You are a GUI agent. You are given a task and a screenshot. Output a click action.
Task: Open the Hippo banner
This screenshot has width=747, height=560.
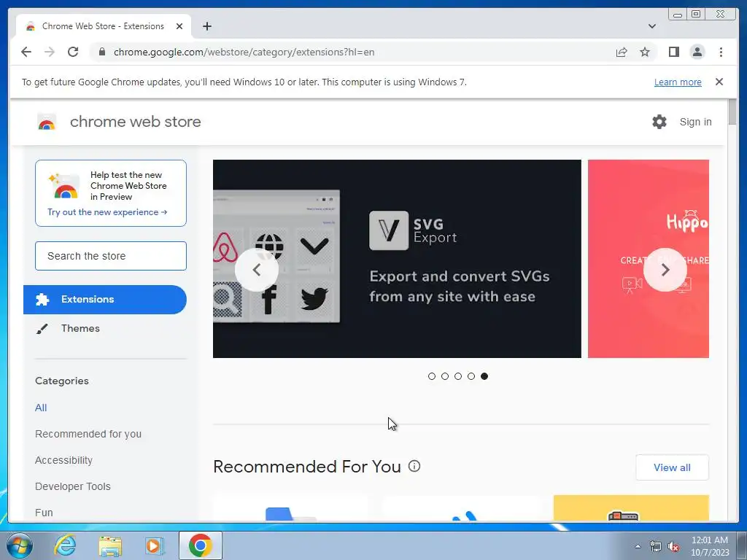pyautogui.click(x=649, y=259)
